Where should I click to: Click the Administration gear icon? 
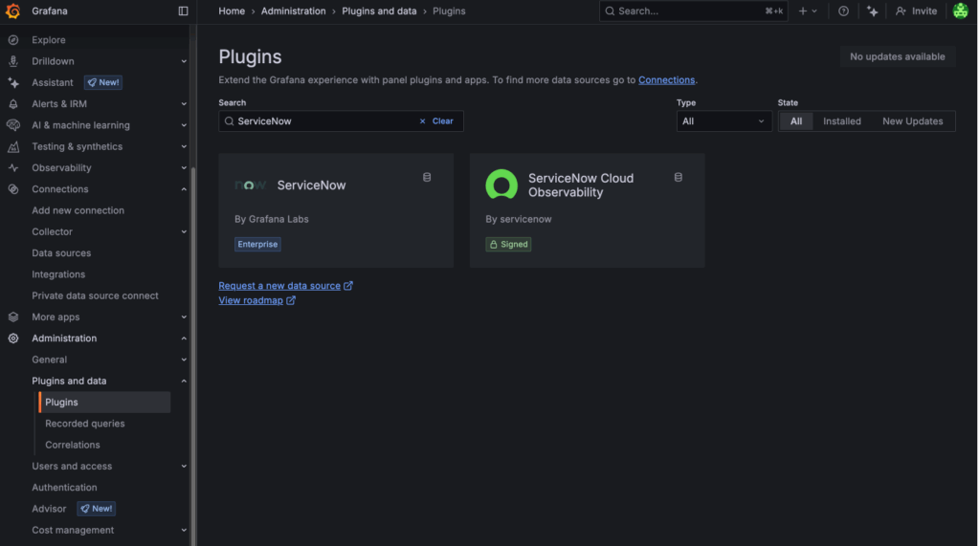tap(13, 338)
